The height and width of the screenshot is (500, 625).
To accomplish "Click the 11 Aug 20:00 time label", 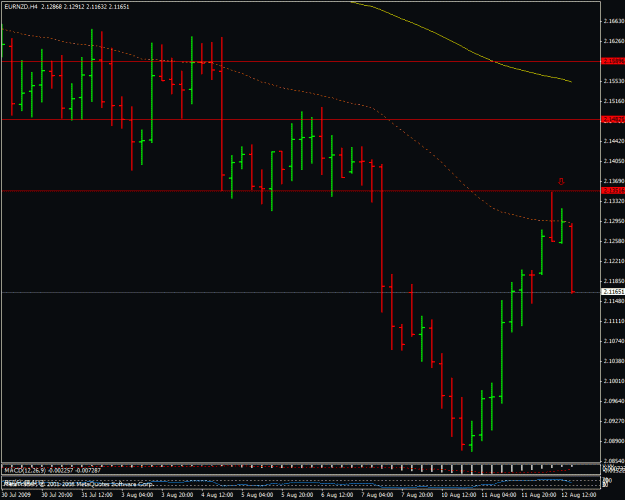I will (539, 495).
